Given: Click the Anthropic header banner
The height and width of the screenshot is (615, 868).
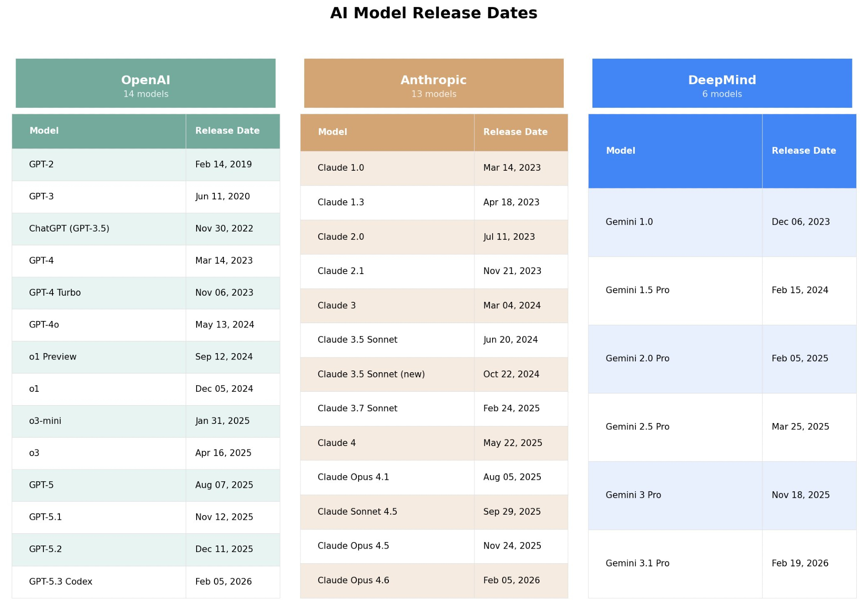Looking at the screenshot, I should pyautogui.click(x=434, y=83).
